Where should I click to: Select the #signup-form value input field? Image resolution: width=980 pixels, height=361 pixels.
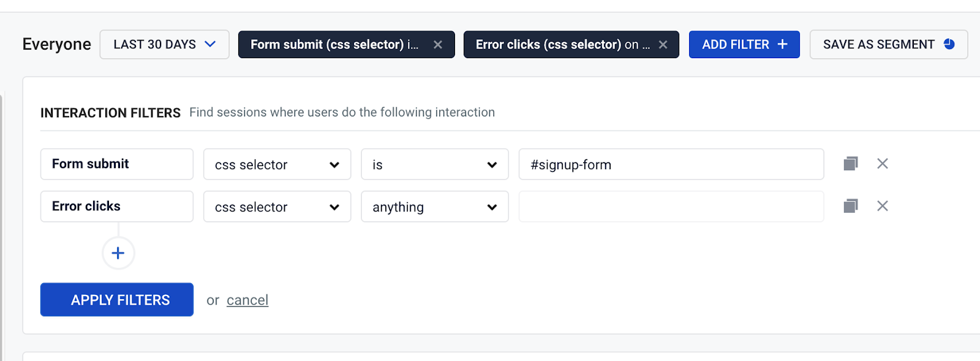click(671, 164)
